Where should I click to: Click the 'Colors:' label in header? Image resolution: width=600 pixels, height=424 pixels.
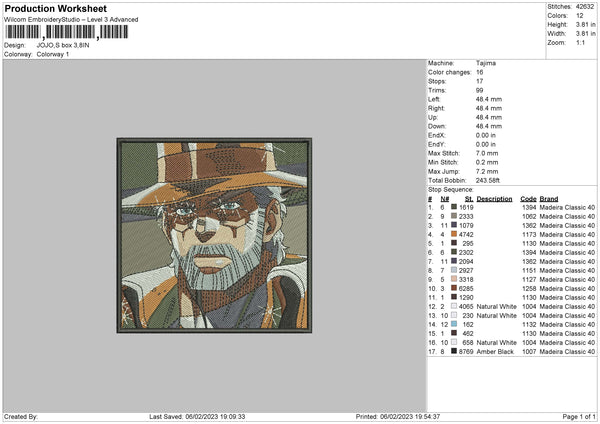pyautogui.click(x=557, y=16)
